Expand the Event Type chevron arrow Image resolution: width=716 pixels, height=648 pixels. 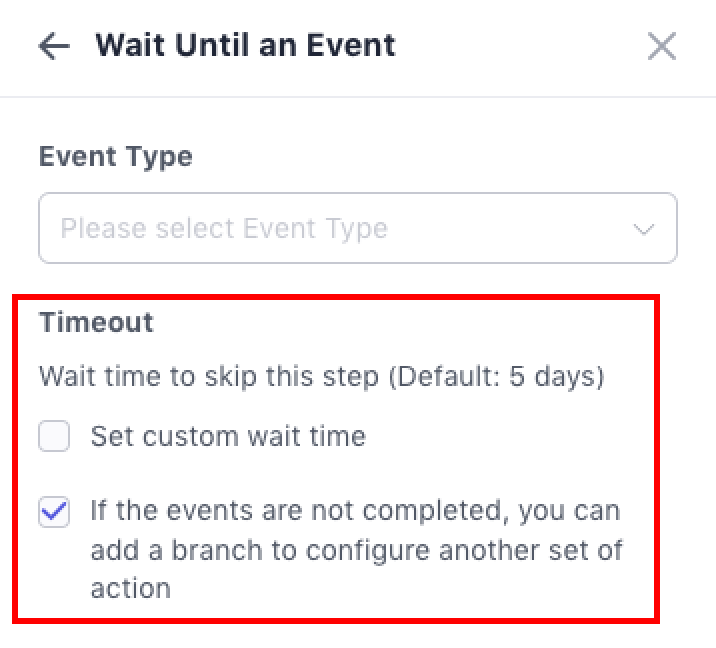pyautogui.click(x=644, y=229)
